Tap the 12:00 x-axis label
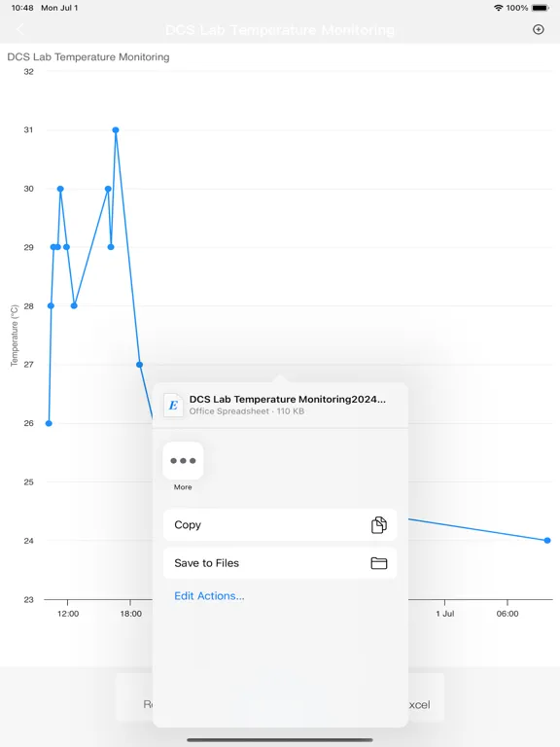The height and width of the screenshot is (747, 560). [x=68, y=614]
